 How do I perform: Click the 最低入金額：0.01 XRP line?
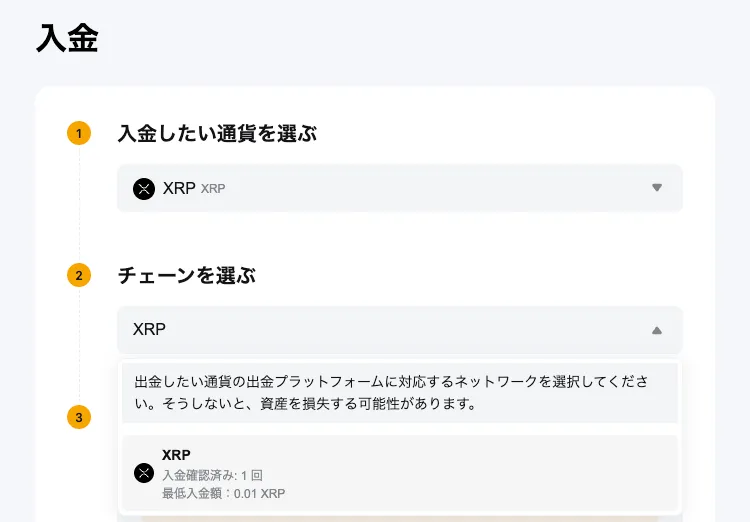tap(223, 493)
